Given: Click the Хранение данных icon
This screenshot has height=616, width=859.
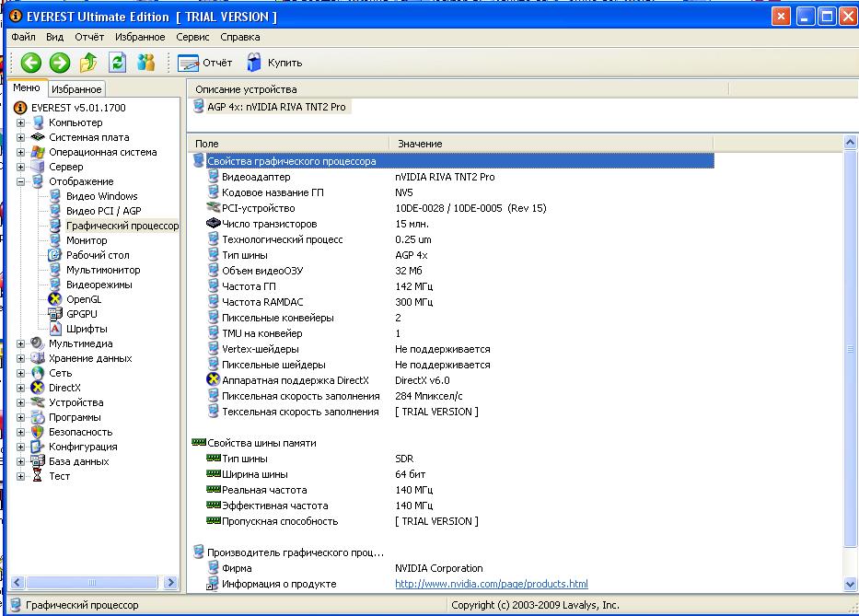Looking at the screenshot, I should pos(37,358).
